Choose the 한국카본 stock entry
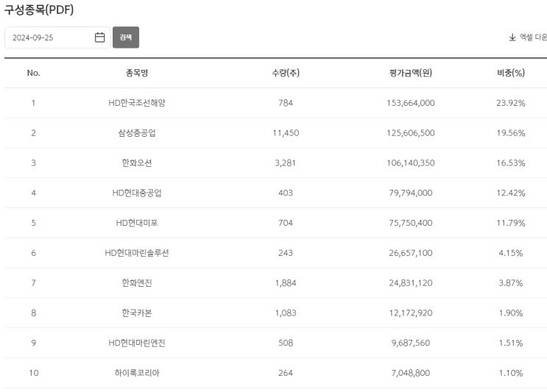Screen dimensions: 547x392 (137, 313)
